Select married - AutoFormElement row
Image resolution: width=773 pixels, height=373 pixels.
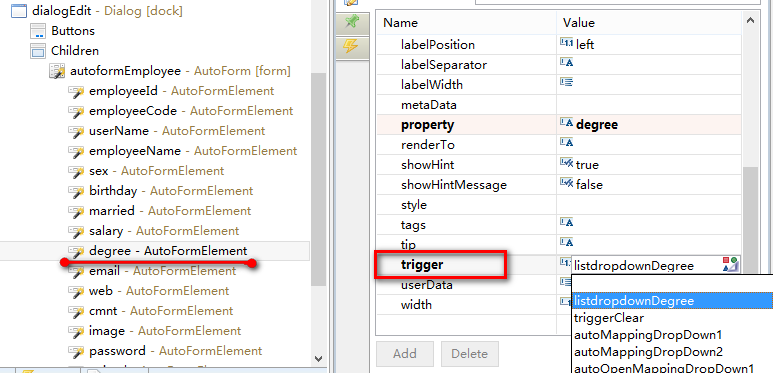pos(170,211)
